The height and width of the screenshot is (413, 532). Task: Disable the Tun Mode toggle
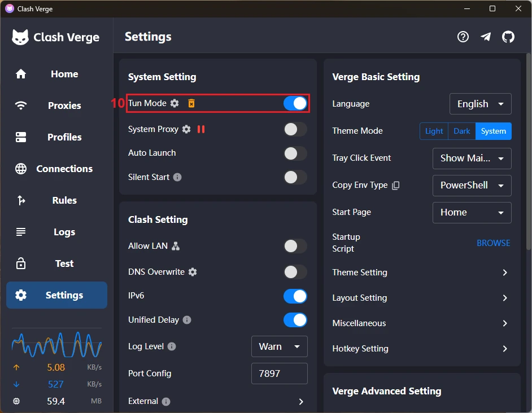click(295, 103)
